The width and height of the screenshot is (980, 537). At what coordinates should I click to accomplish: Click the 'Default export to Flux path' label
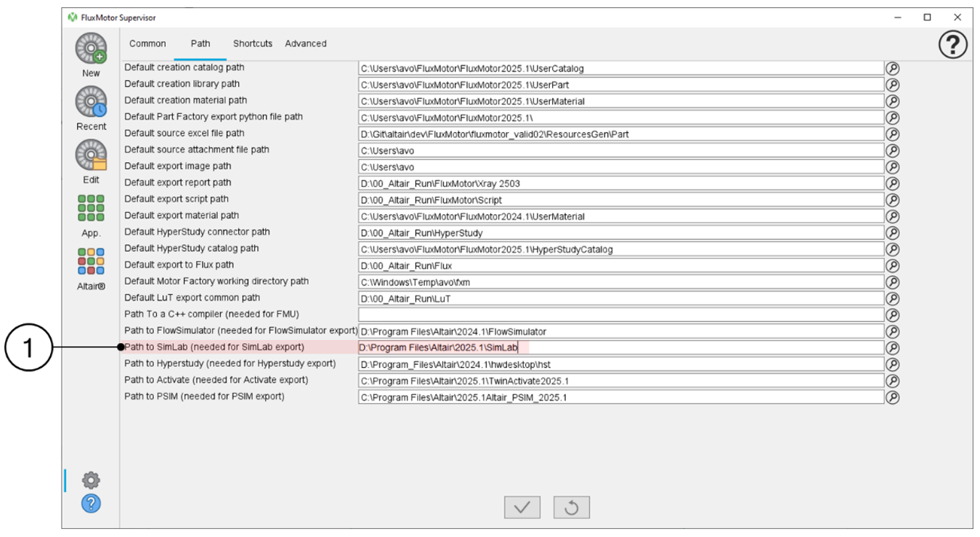click(x=179, y=265)
